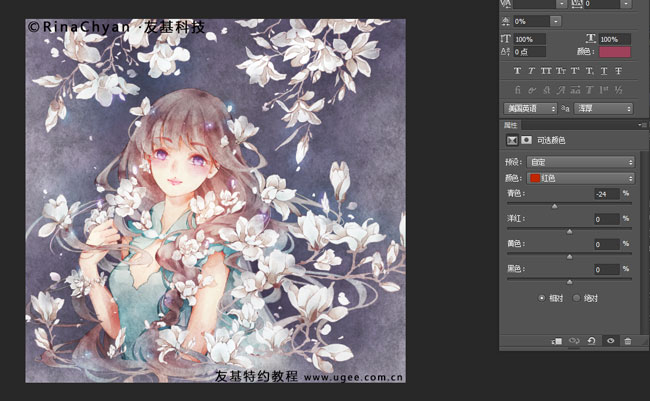Screen dimensions: 650x401
Task: Click the cyan value field showing -24
Action: coord(606,194)
